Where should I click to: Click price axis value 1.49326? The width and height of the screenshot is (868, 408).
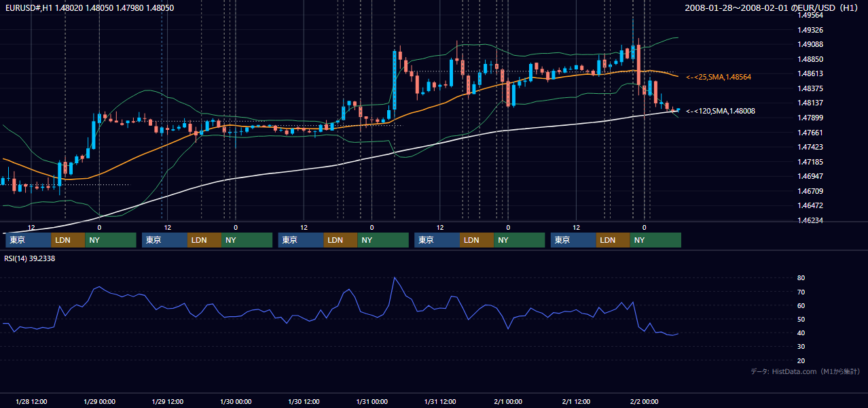pyautogui.click(x=810, y=30)
